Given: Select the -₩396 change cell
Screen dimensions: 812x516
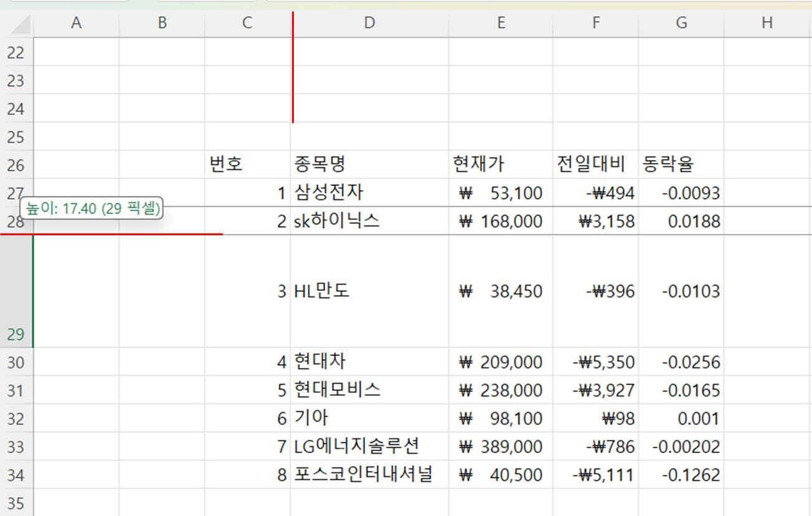Looking at the screenshot, I should click(595, 291).
